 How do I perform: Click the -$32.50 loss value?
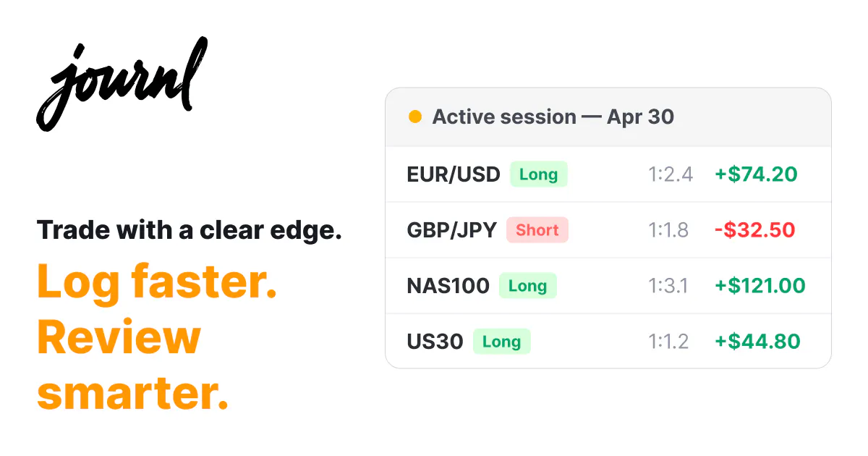(754, 230)
